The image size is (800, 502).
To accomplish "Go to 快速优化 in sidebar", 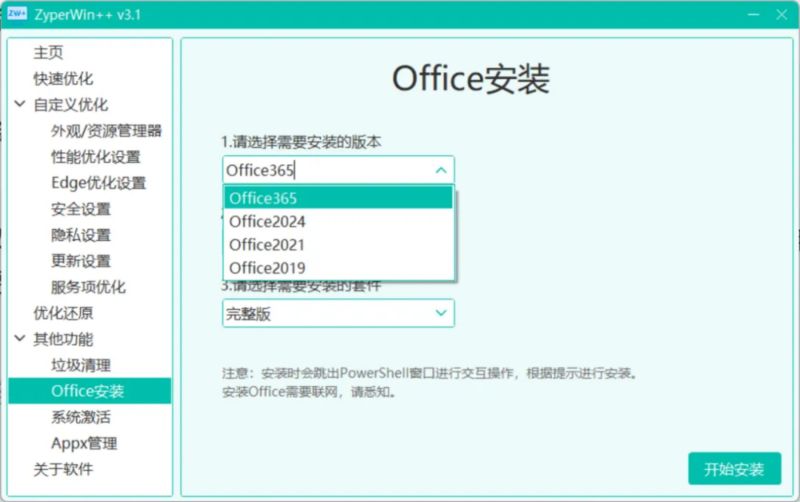I will click(x=63, y=79).
